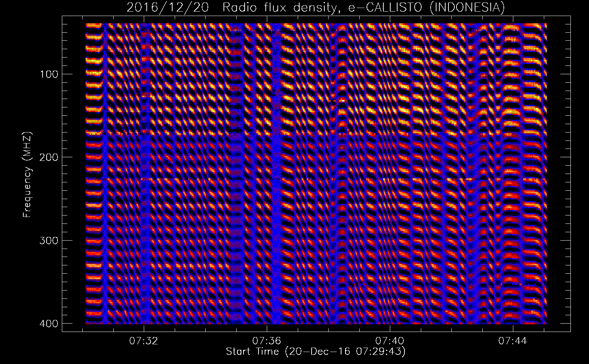Click the 07:44 time axis label
The height and width of the screenshot is (364, 589).
(513, 341)
